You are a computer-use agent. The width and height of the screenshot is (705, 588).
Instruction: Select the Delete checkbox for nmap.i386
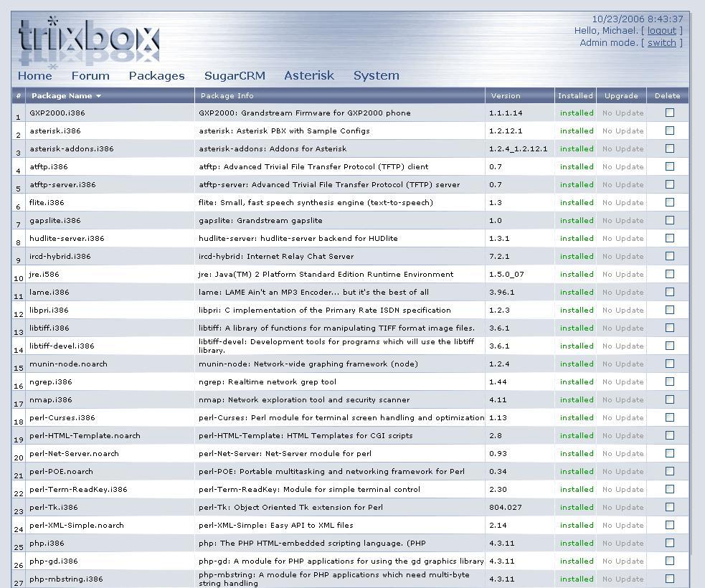[x=669, y=399]
